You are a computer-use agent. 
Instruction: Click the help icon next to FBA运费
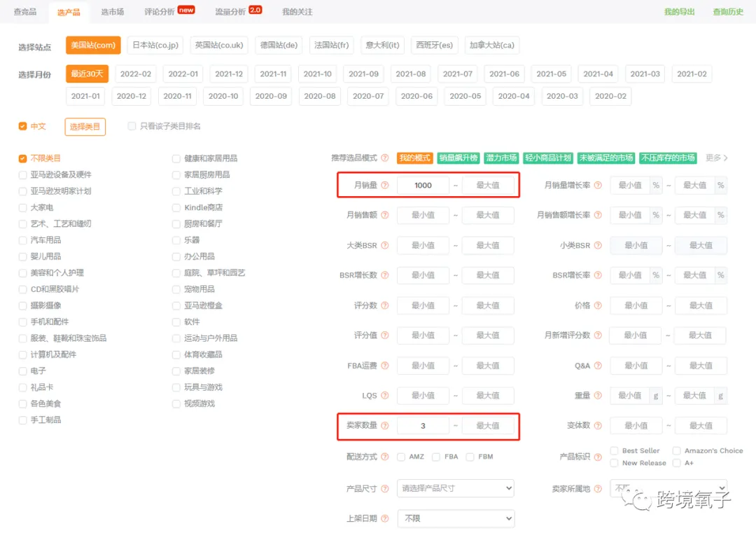point(385,366)
